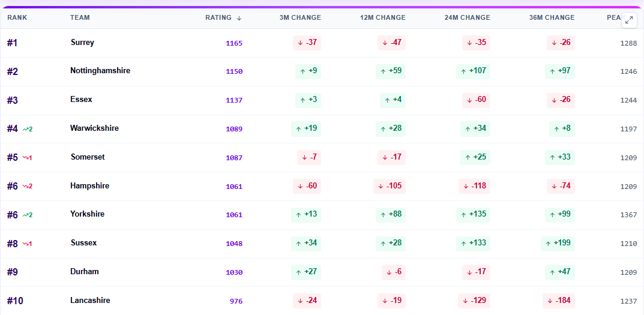Click Lancashire's 24M change badge -129
Viewport: 644px width, 315px height.
pos(474,301)
